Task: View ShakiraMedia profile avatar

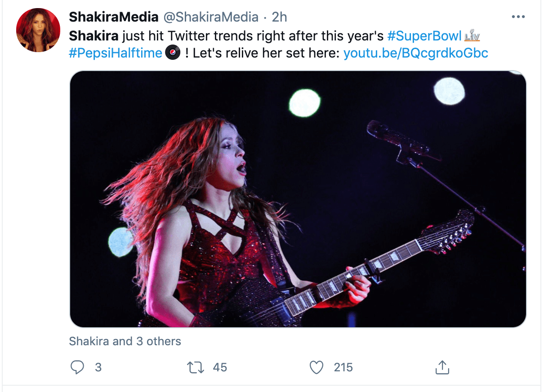Action: click(x=38, y=30)
